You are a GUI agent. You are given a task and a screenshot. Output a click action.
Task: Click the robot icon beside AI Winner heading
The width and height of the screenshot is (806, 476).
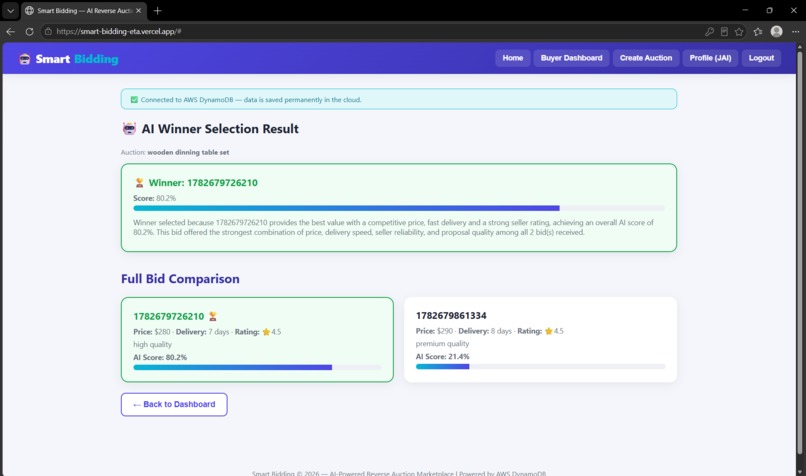(129, 129)
